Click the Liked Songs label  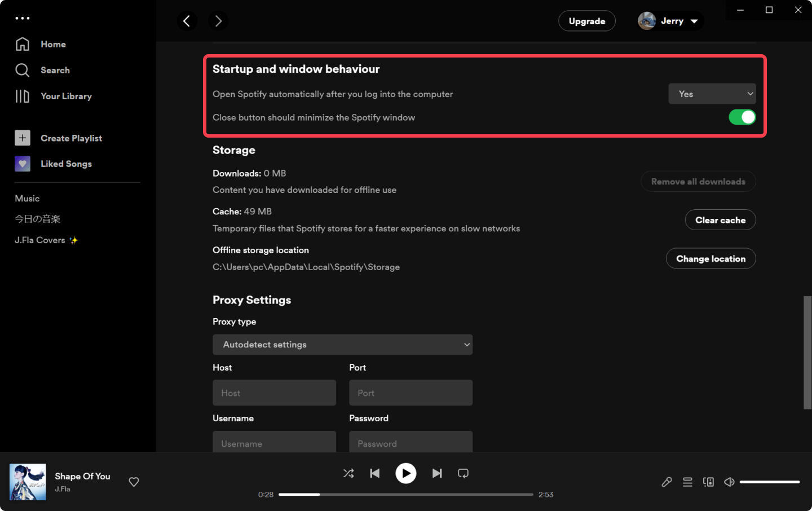point(66,164)
